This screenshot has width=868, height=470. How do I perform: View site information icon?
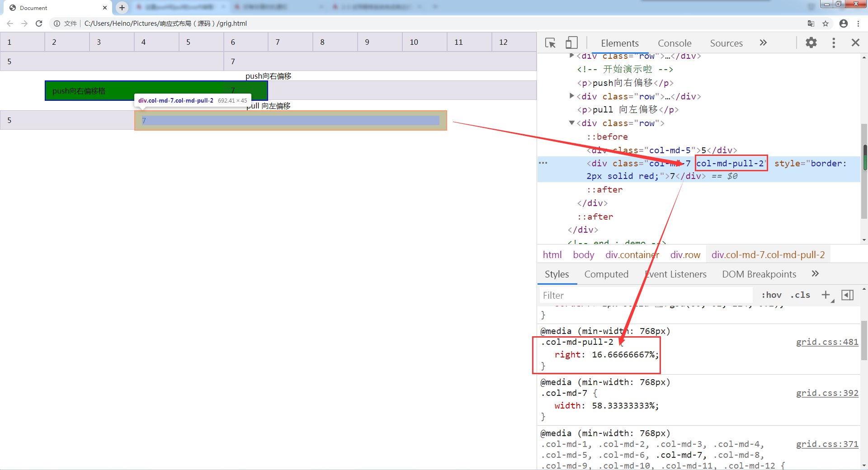click(x=57, y=23)
